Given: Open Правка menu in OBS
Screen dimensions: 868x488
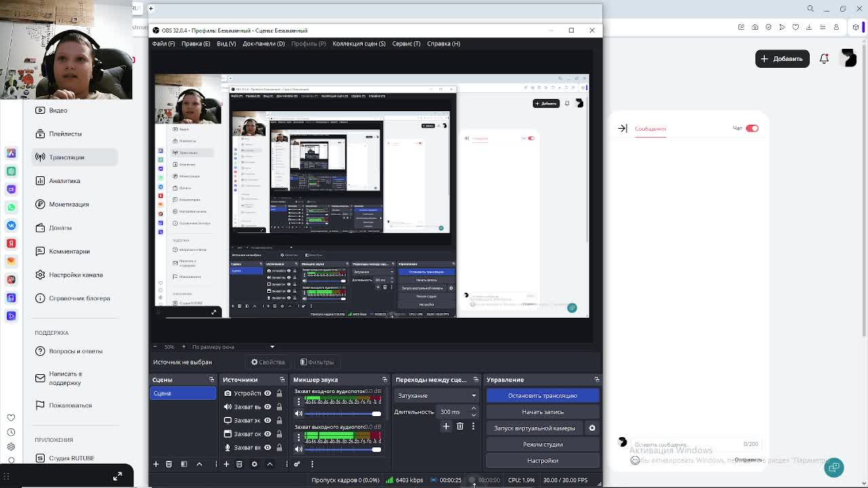Looking at the screenshot, I should tap(195, 43).
